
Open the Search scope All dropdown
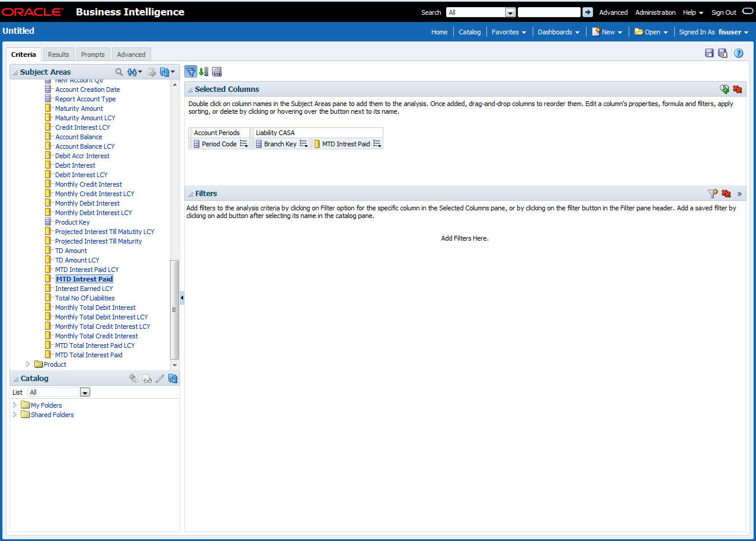point(482,12)
